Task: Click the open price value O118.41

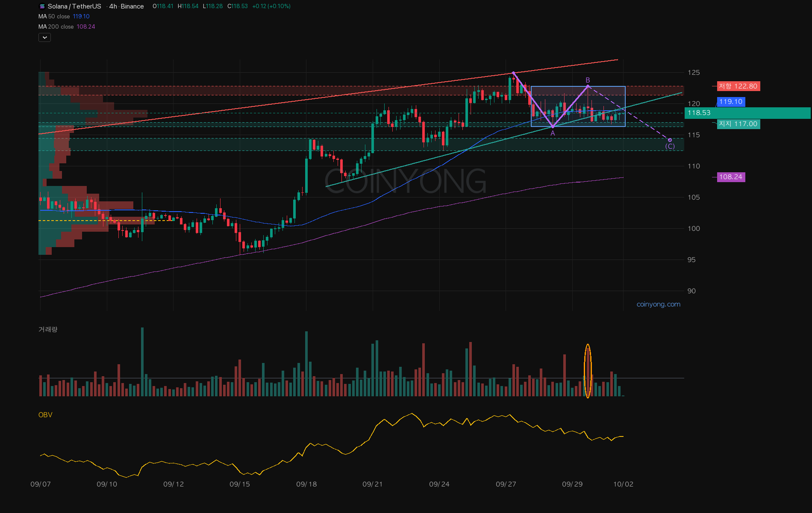Action: [x=163, y=6]
